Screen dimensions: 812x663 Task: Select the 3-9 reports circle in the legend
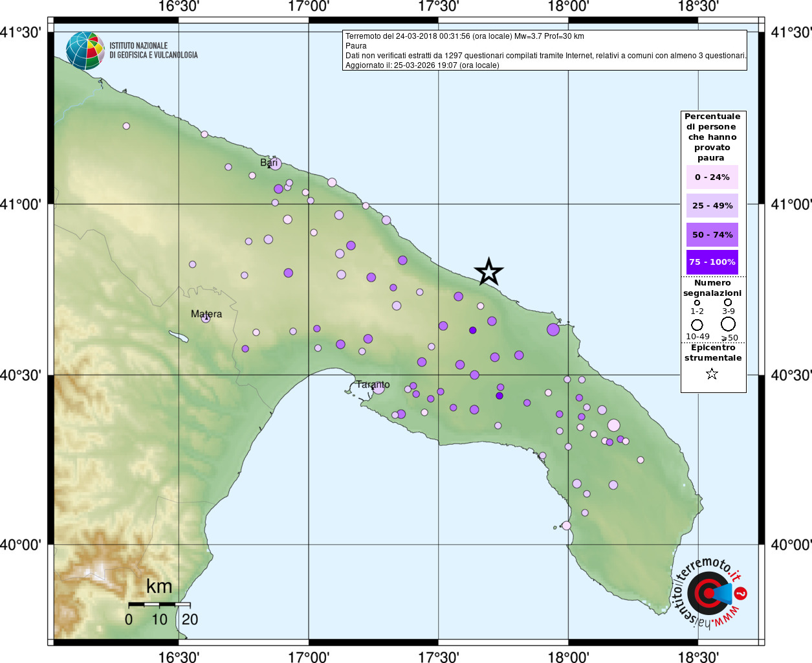click(x=728, y=302)
